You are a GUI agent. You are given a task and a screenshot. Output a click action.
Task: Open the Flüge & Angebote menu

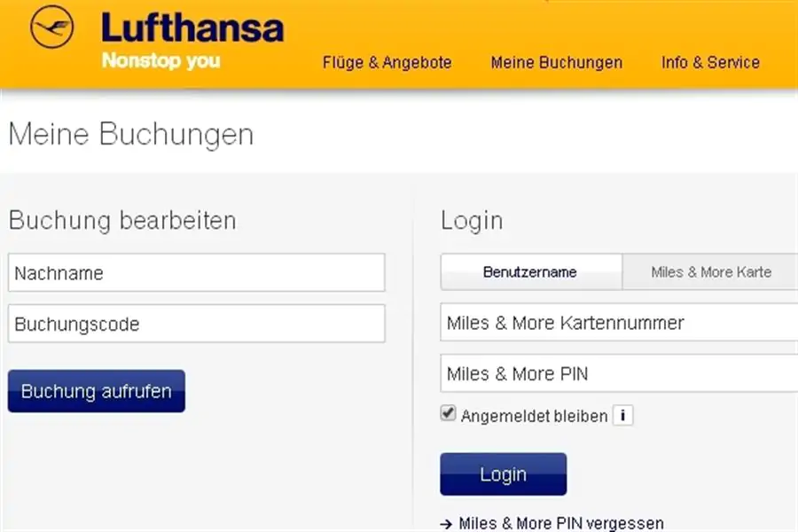click(387, 63)
